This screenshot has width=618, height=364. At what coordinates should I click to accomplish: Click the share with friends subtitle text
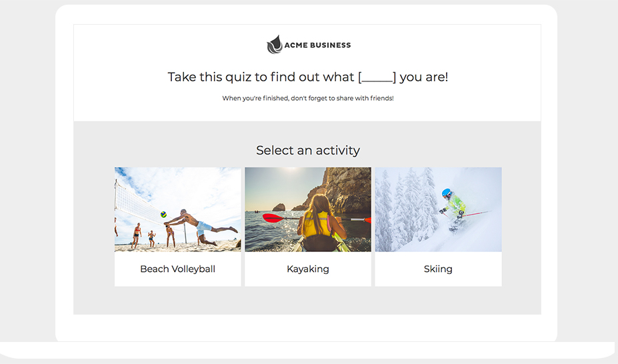point(308,99)
